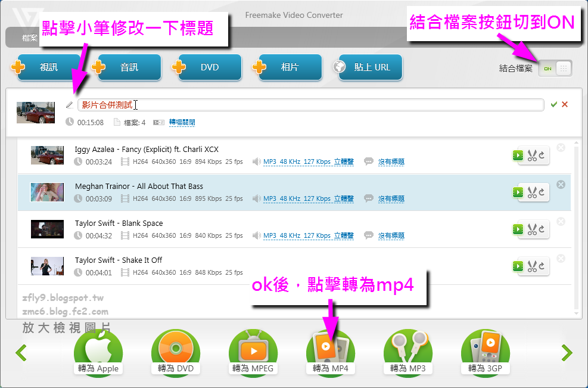Image resolution: width=588 pixels, height=388 pixels.
Task: Click 沒有標題 subtitle link for Meghan Trainor
Action: click(391, 198)
